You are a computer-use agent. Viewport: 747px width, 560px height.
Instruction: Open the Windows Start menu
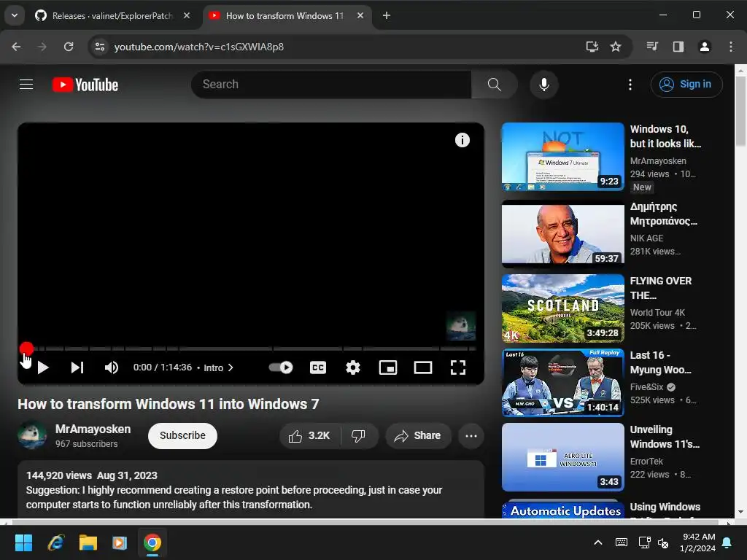coord(23,542)
